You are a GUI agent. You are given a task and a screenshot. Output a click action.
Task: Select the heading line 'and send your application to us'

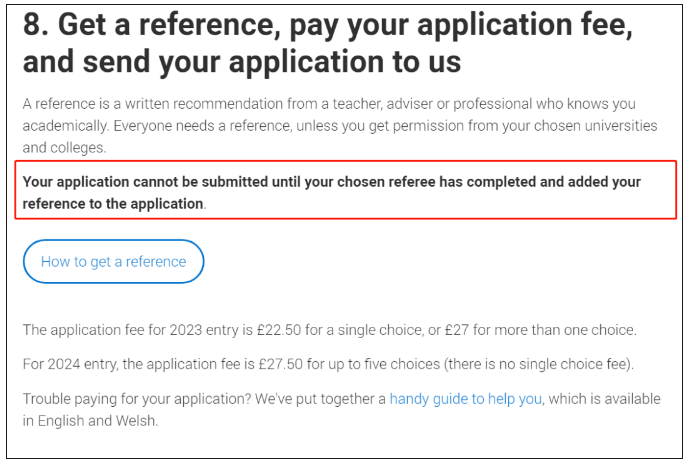[242, 61]
